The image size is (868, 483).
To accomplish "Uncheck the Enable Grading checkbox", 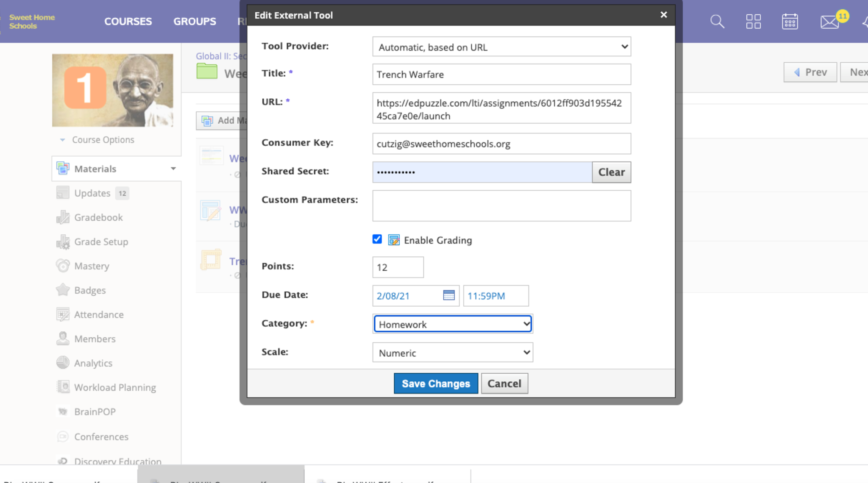I will [x=377, y=239].
